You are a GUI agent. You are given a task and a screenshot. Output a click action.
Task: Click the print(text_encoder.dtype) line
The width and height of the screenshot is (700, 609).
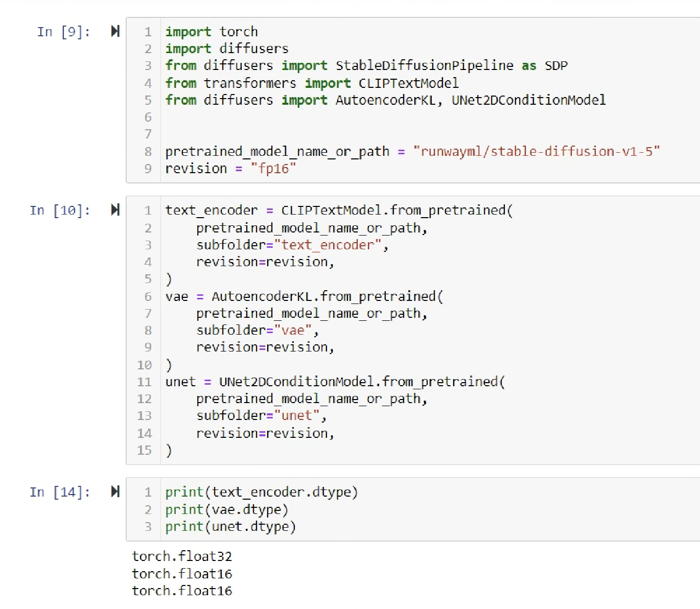261,491
